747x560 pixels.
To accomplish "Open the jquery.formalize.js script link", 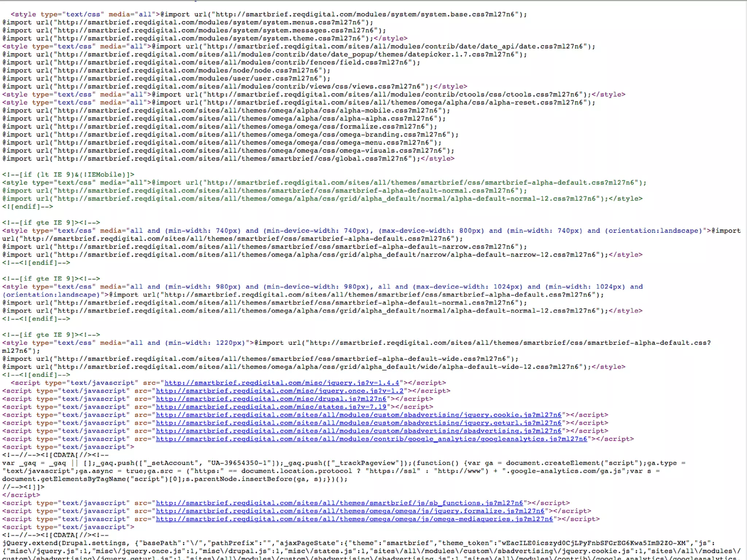I will (350, 511).
